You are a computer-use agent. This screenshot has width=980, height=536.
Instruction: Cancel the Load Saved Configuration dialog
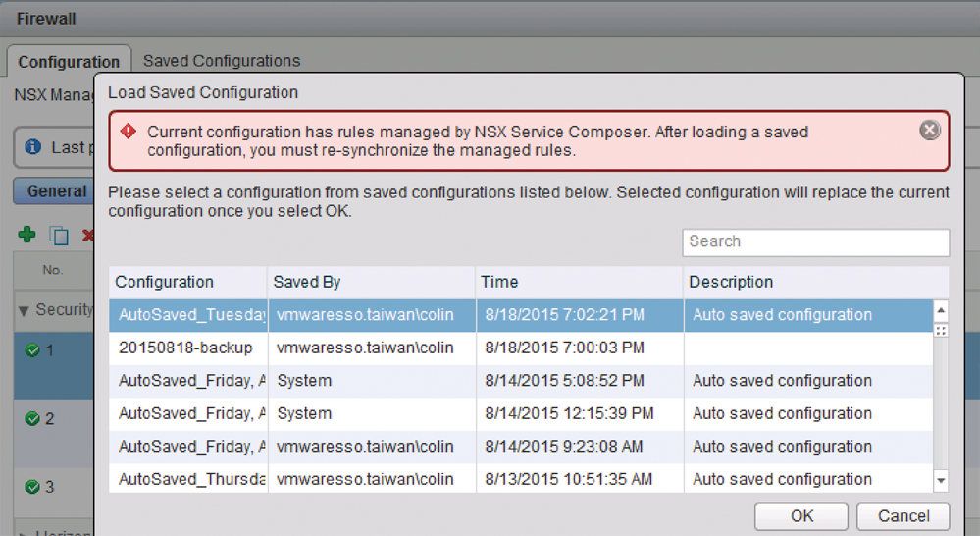(x=903, y=516)
